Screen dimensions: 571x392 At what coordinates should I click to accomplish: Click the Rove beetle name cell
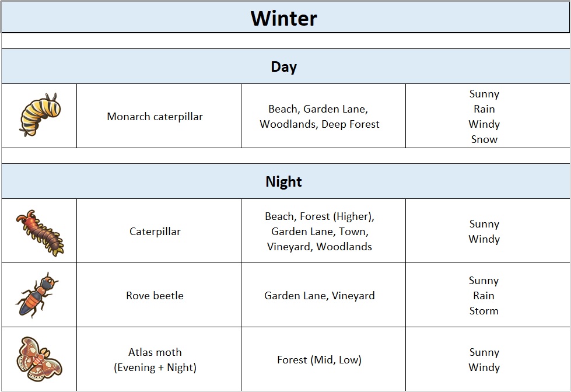155,296
